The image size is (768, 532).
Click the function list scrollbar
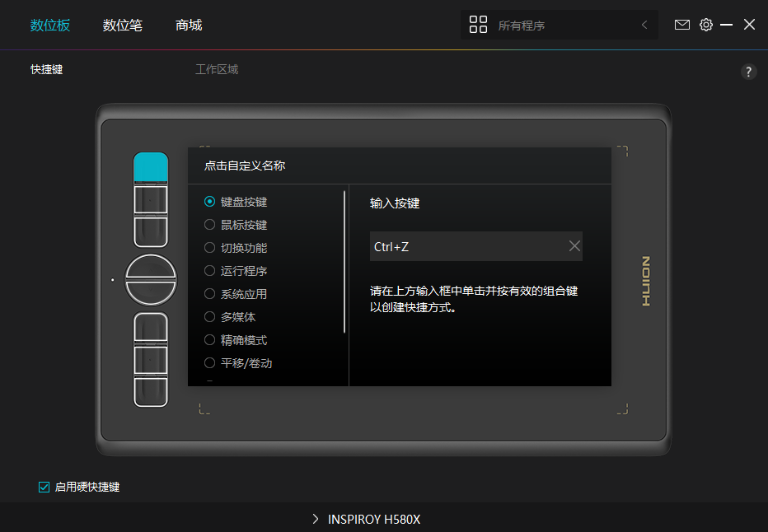[344, 262]
